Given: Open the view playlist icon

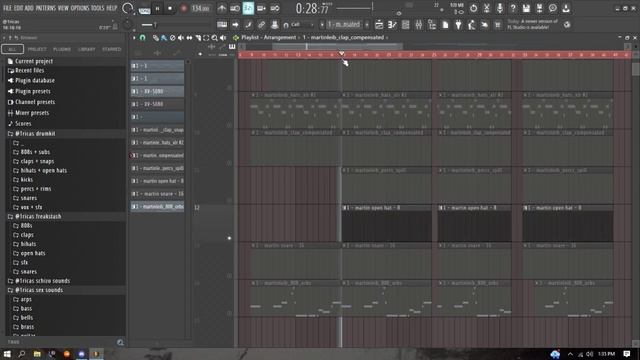Looking at the screenshot, I should tap(379, 25).
